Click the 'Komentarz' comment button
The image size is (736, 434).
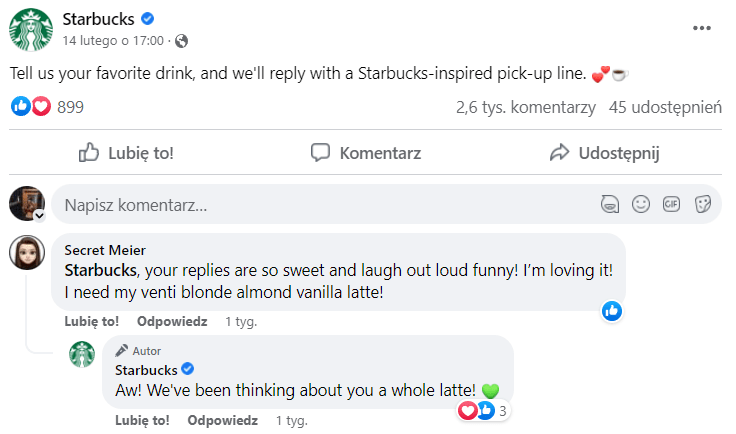click(x=366, y=153)
